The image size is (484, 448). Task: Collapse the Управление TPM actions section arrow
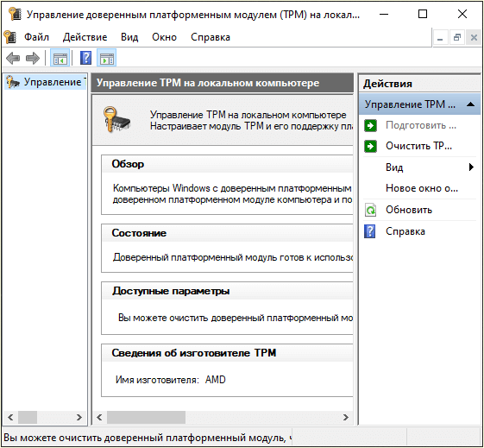click(471, 104)
